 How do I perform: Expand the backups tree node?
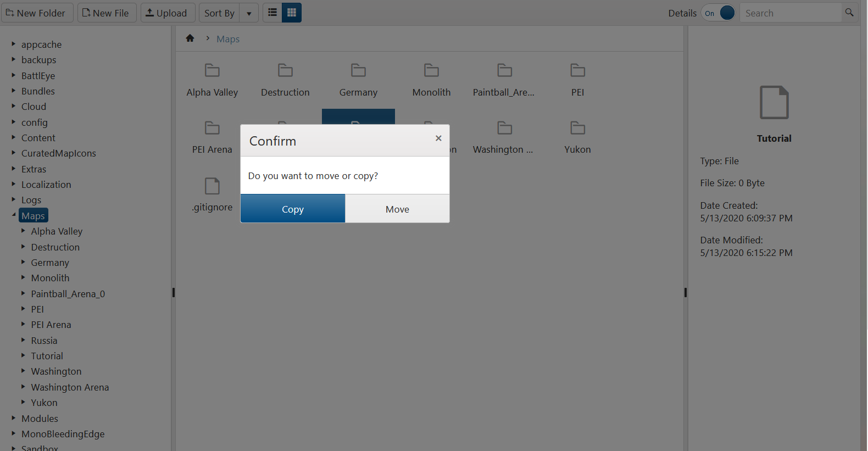[x=14, y=59]
